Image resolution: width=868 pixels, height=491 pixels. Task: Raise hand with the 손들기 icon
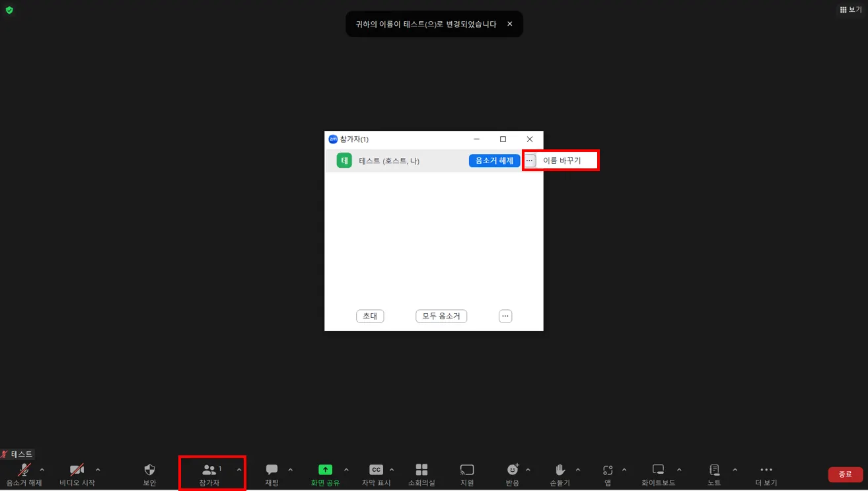561,474
